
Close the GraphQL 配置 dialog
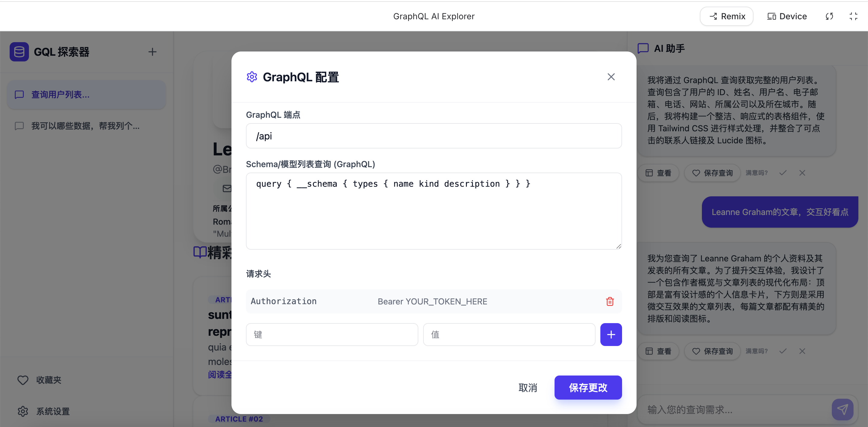click(x=611, y=77)
